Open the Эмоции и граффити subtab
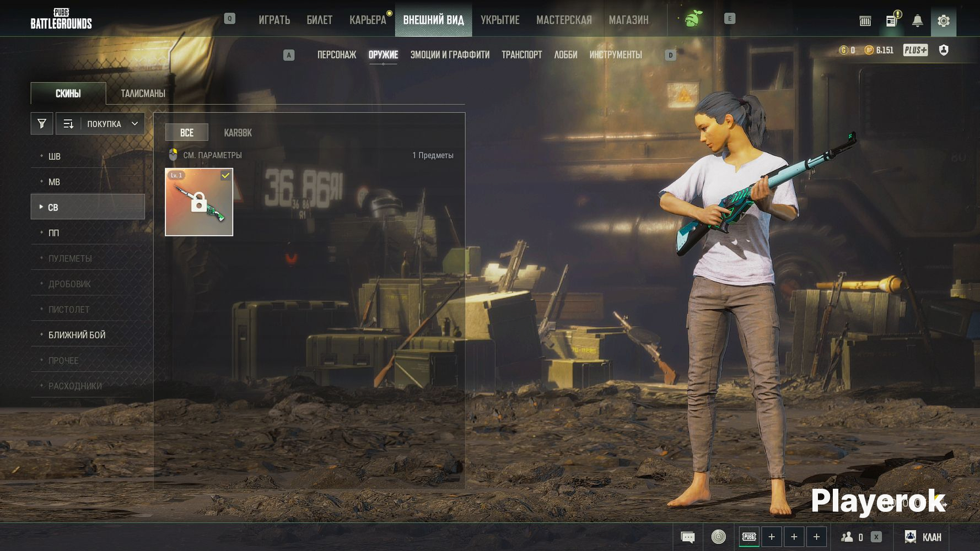The image size is (980, 551). (450, 55)
